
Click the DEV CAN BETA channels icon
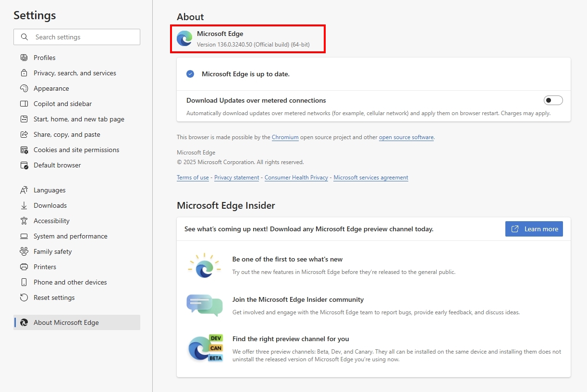pos(206,348)
